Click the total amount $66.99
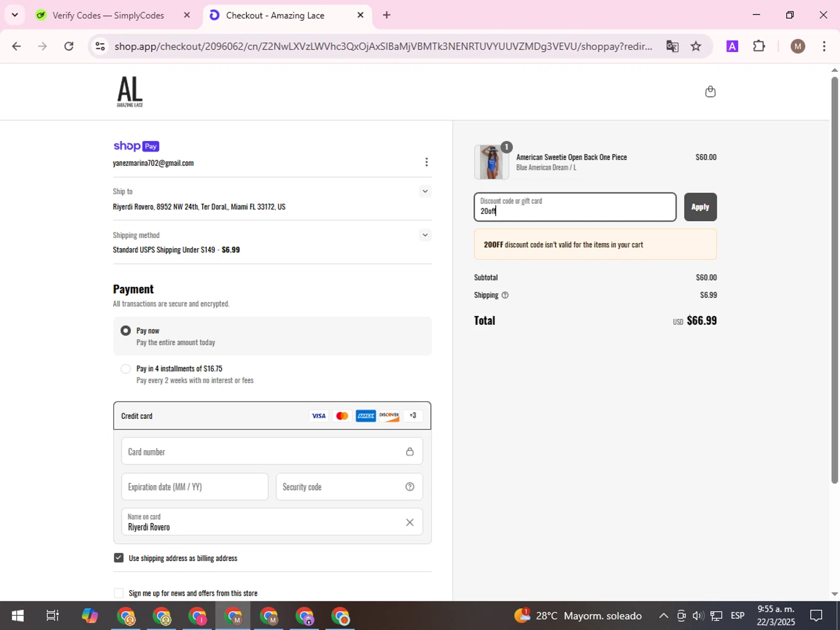The height and width of the screenshot is (630, 840). pos(702,320)
